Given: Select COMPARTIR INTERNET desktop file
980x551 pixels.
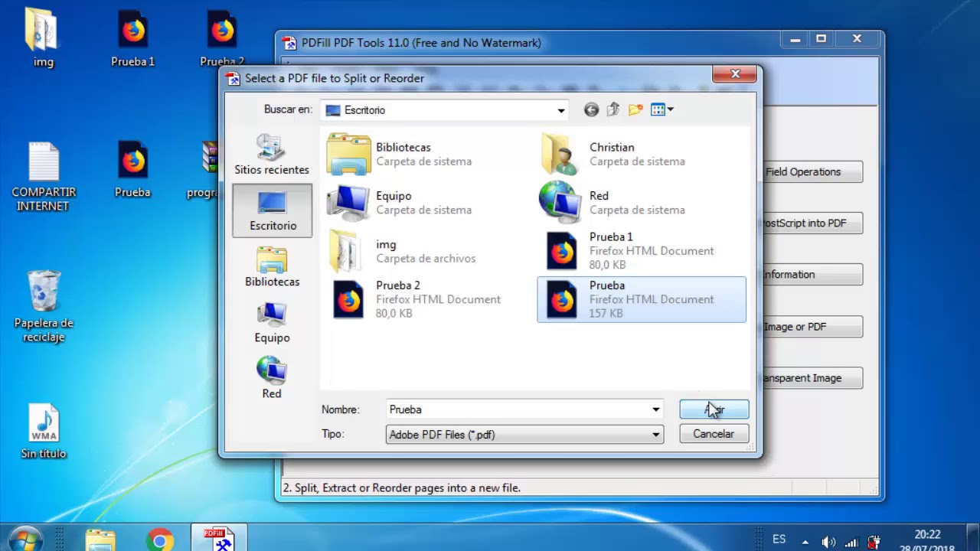Looking at the screenshot, I should (x=44, y=176).
